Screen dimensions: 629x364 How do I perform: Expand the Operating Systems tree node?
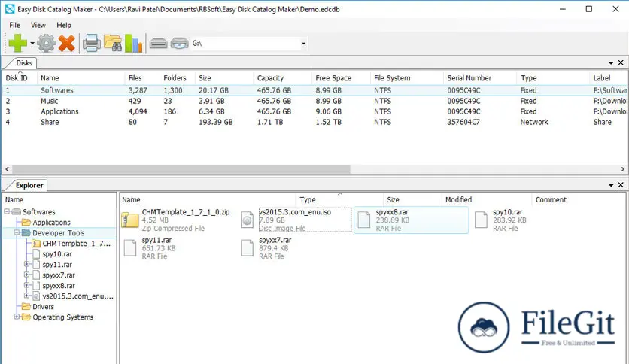pos(17,317)
